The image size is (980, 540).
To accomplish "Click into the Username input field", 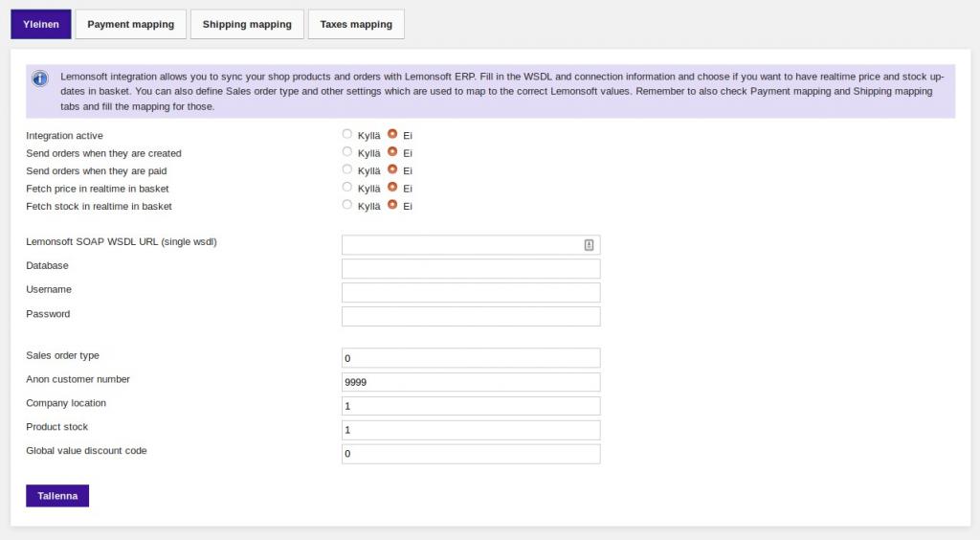I will click(x=471, y=293).
